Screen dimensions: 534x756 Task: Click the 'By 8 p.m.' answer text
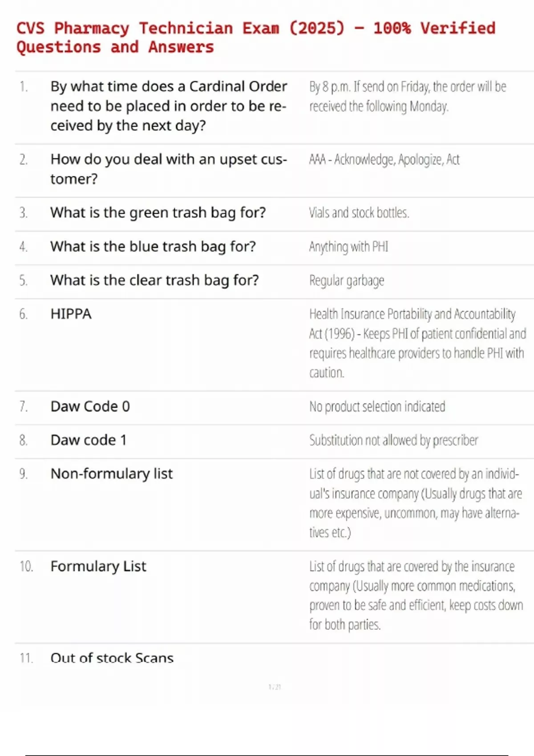click(408, 97)
